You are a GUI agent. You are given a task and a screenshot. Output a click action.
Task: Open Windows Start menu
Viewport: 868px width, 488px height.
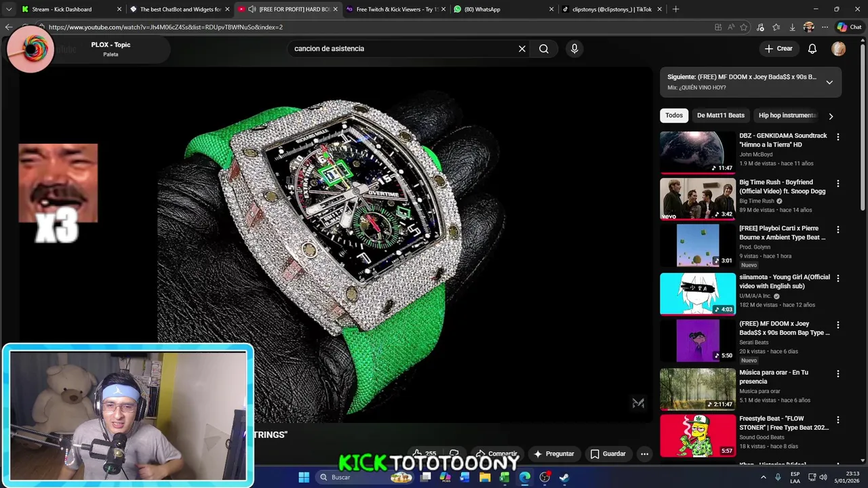pos(304,477)
